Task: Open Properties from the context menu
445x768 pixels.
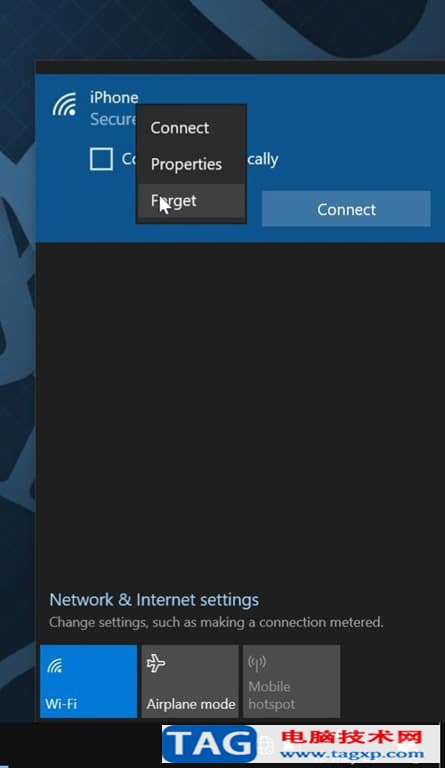Action: pos(186,164)
